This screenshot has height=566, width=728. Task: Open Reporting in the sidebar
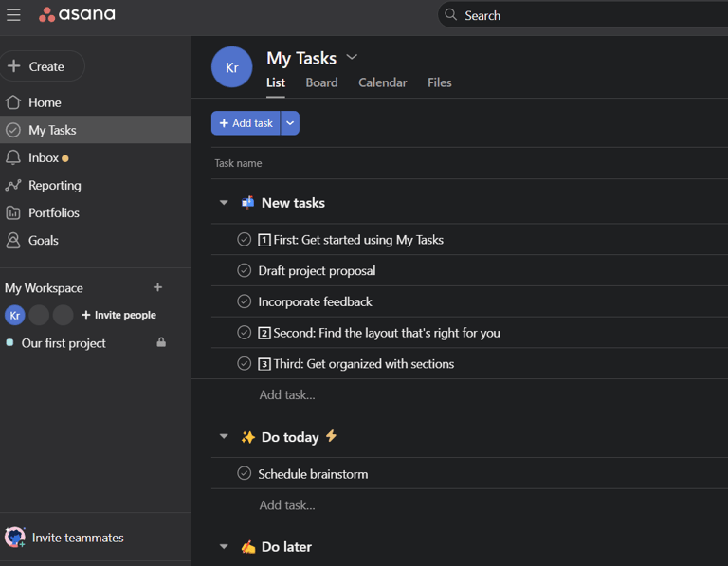pos(95,185)
